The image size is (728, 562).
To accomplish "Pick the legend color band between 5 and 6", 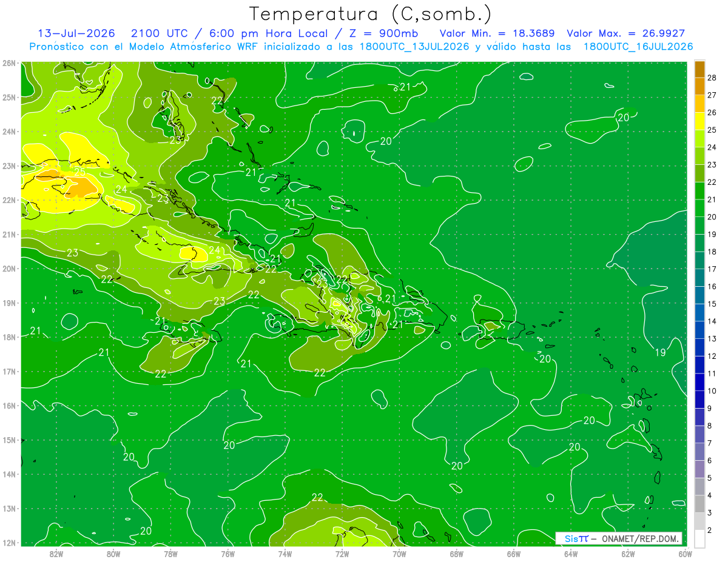I will [699, 469].
